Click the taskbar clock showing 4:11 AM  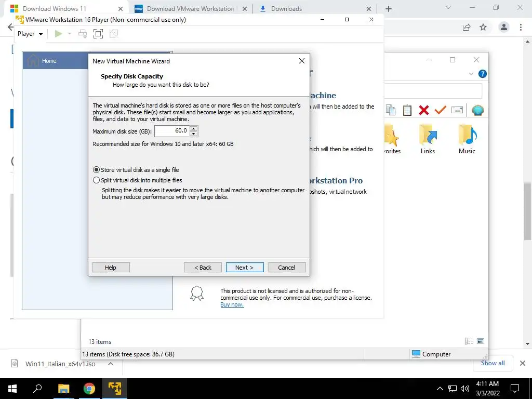487,389
